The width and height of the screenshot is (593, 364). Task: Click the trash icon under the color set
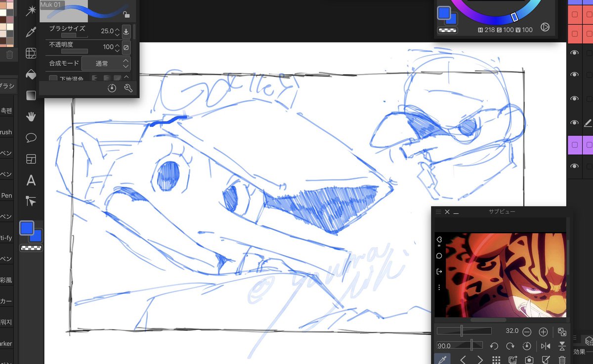10,54
